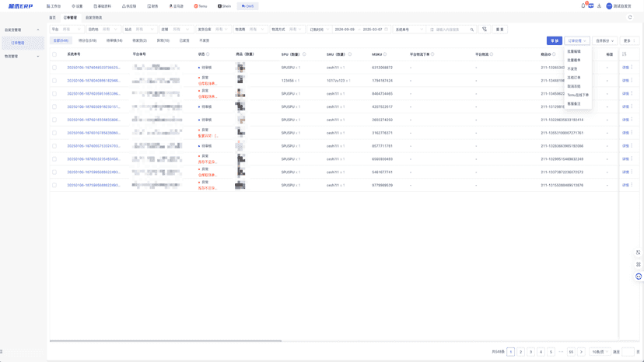This screenshot has width=644, height=362.
Task: Open the notification bell icon
Action: point(583,5)
